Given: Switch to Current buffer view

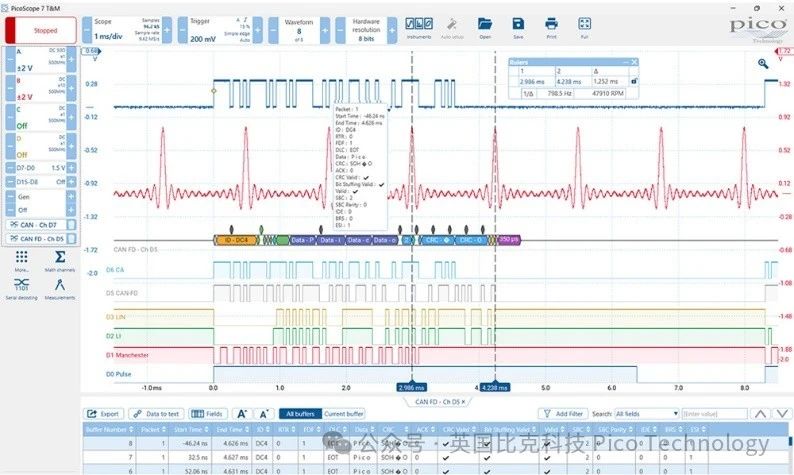Looking at the screenshot, I should click(342, 413).
